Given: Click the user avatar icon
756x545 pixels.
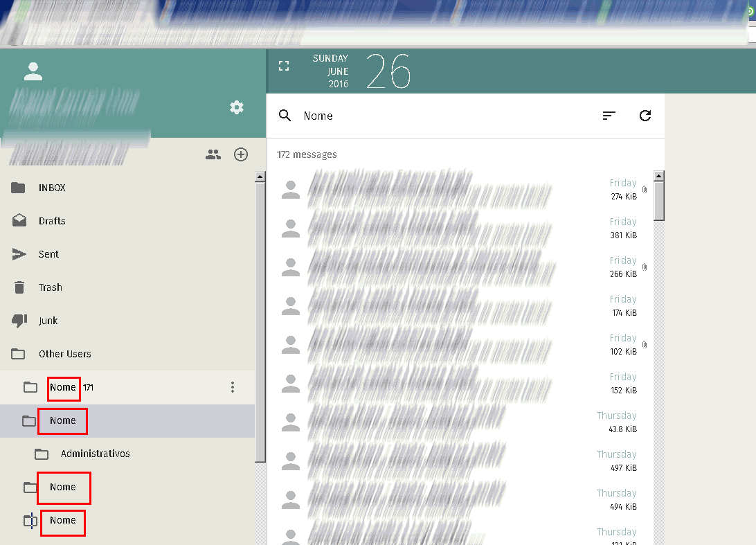Looking at the screenshot, I should click(x=33, y=71).
